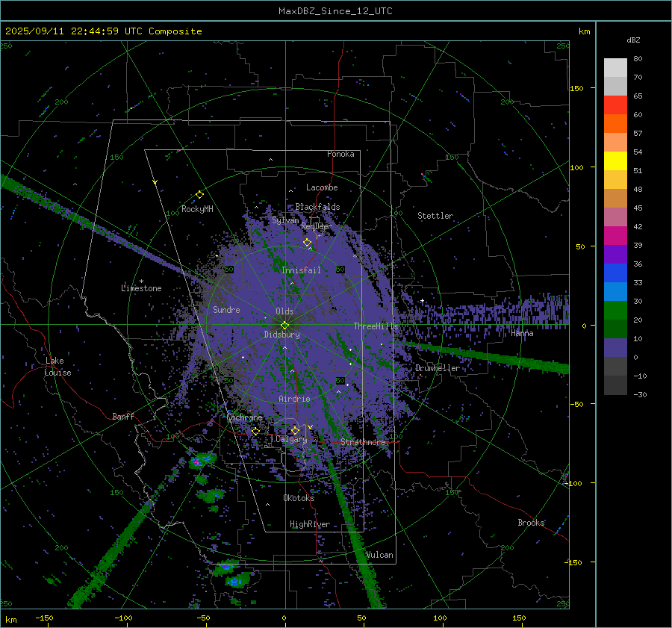This screenshot has width=672, height=628.
Task: Click the Lacombe city label
Action: coord(322,187)
